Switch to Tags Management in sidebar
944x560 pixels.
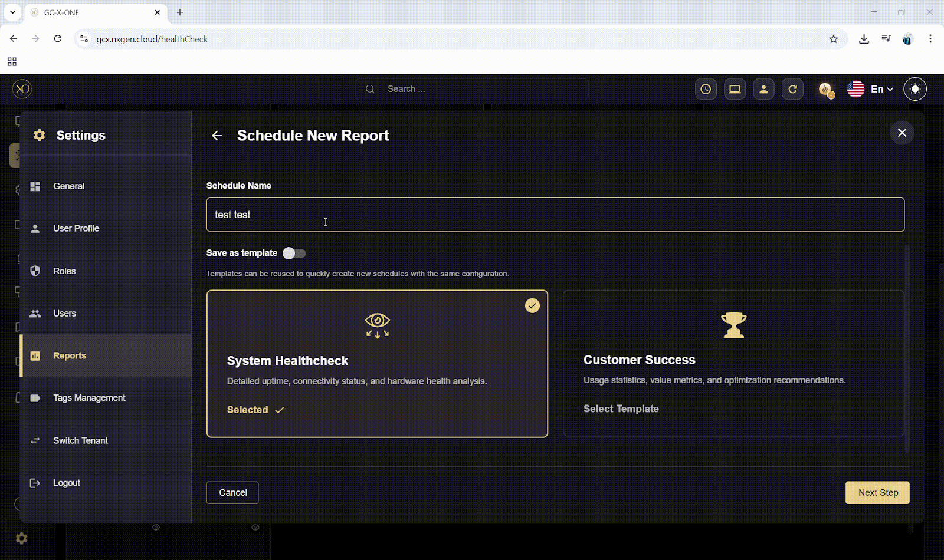tap(89, 398)
